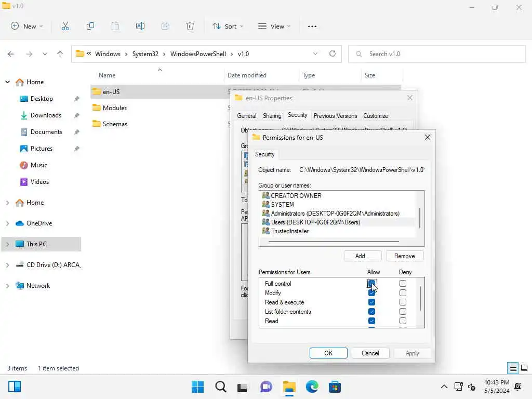Click permissions list vertical scrollbar
532x399 pixels.
click(x=420, y=299)
